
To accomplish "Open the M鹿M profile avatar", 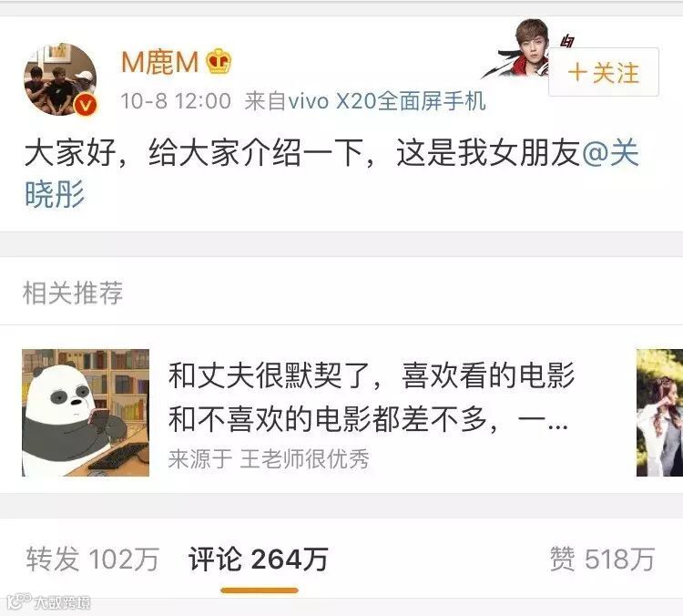I will tap(60, 79).
